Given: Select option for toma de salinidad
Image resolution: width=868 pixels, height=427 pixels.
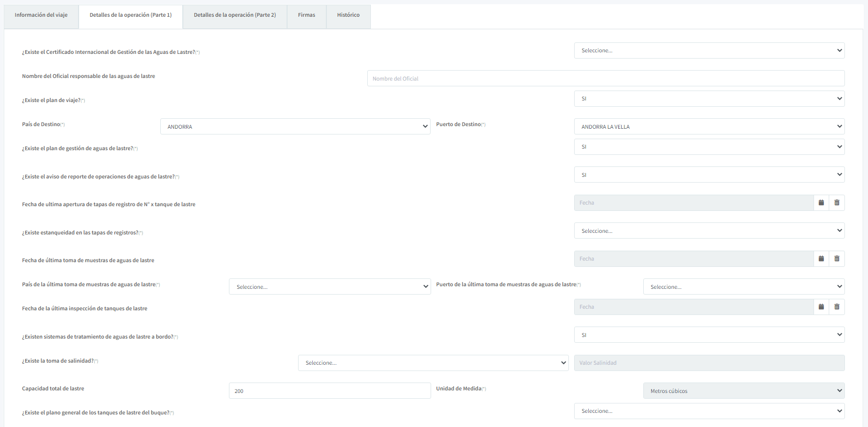Looking at the screenshot, I should point(433,363).
